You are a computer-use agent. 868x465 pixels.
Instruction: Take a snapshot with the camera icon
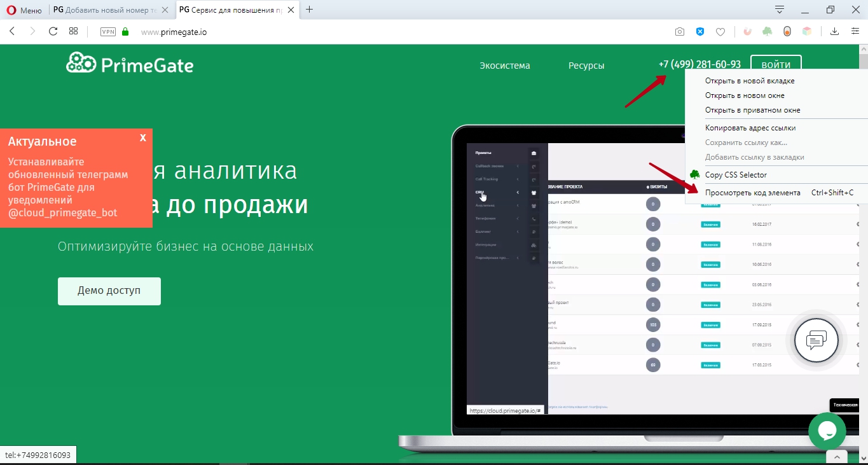click(x=680, y=32)
